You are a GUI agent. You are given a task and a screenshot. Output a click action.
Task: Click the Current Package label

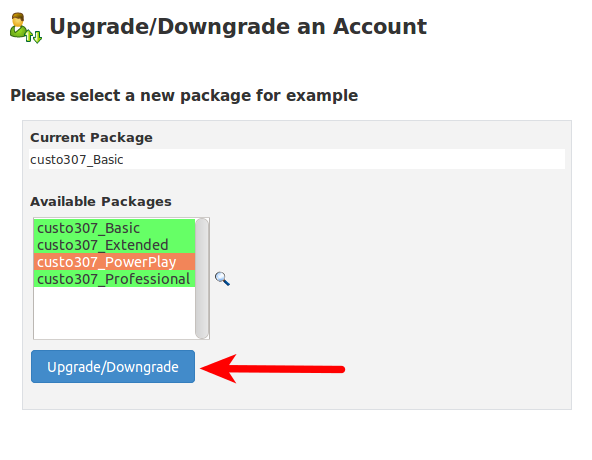point(91,137)
